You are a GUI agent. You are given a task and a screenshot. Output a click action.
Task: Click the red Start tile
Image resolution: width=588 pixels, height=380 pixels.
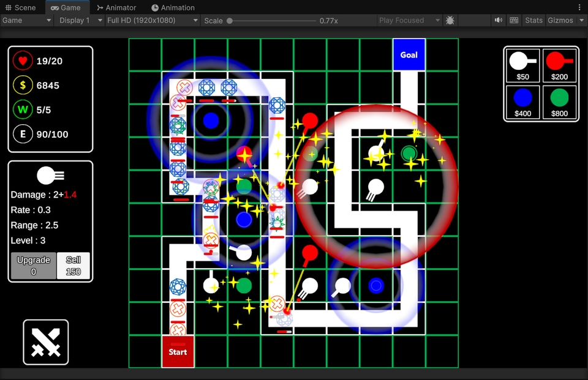[x=178, y=351]
